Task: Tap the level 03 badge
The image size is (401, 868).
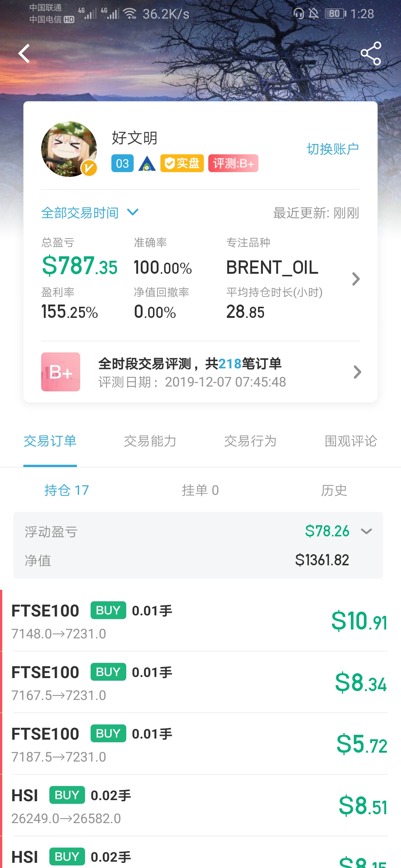Action: (122, 163)
